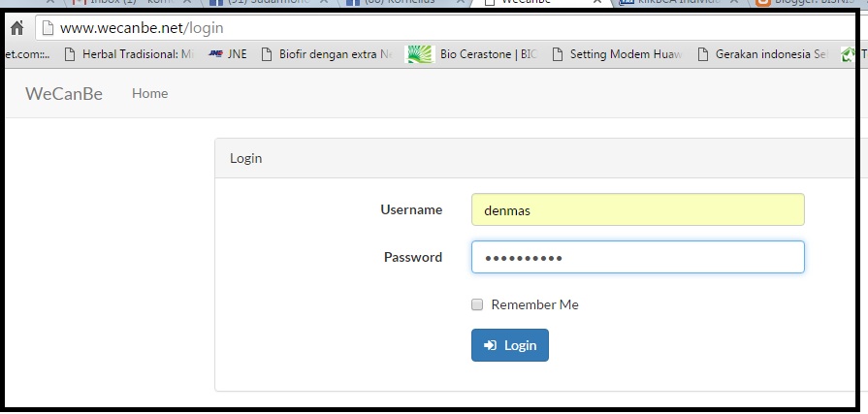Focus the Username field containing denmas
This screenshot has width=868, height=414.
pyautogui.click(x=638, y=209)
